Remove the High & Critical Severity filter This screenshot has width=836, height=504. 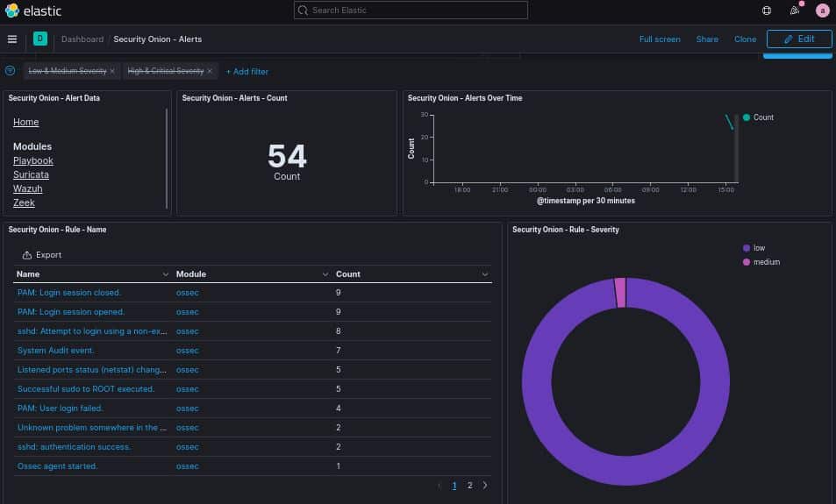[x=210, y=71]
